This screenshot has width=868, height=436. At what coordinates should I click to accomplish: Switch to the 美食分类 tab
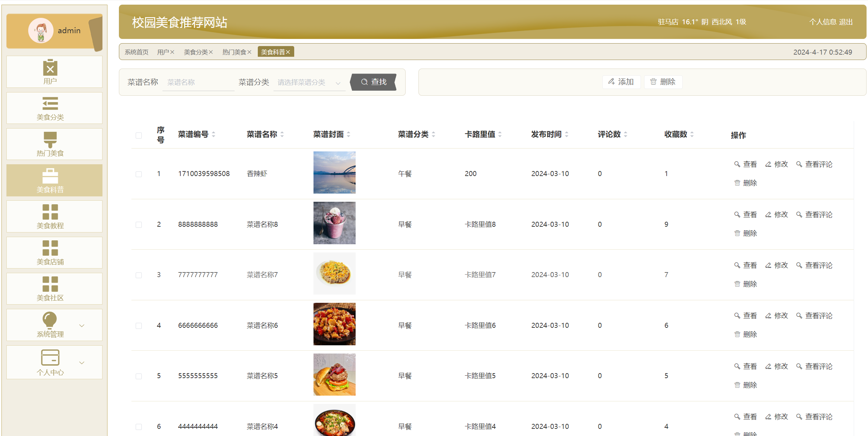pos(196,52)
